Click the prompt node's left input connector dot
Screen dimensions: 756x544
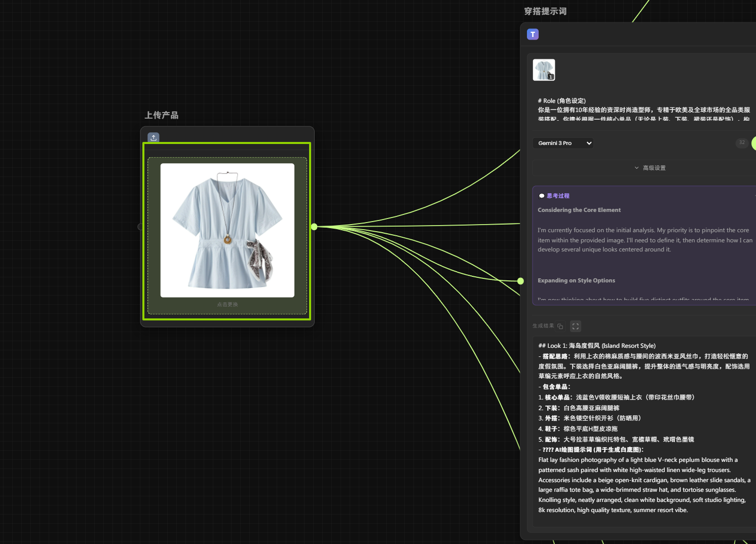520,281
